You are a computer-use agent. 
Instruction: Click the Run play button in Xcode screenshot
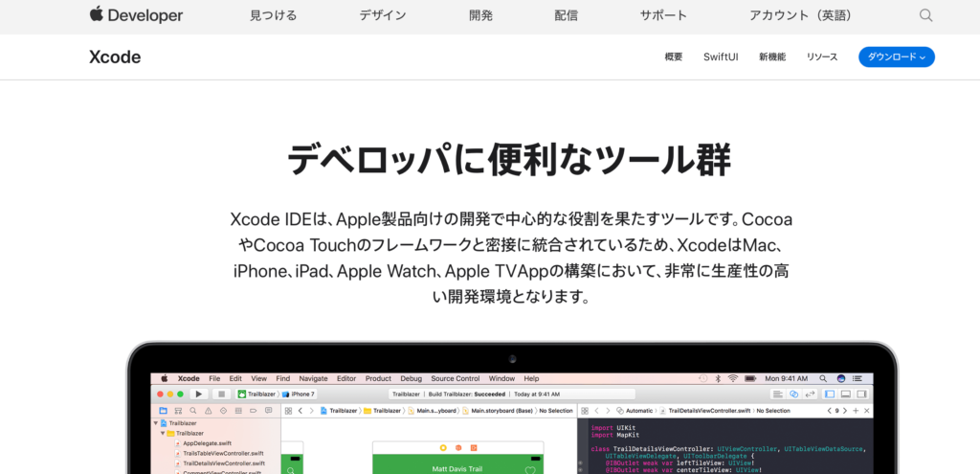pyautogui.click(x=199, y=394)
